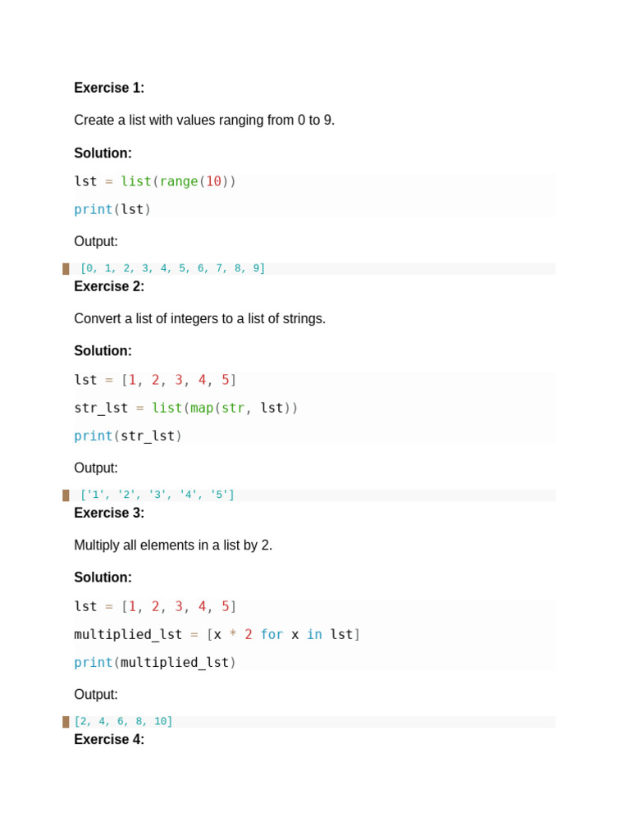
Task: Click the "str_lst = list(map(str, lst))" line
Action: (x=186, y=408)
